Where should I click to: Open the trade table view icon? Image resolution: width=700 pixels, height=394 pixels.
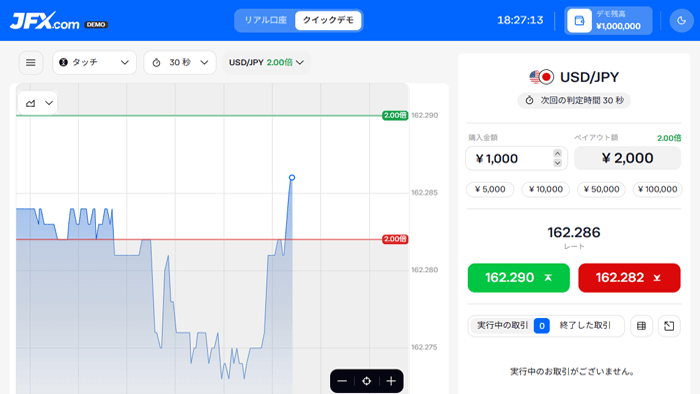click(642, 326)
